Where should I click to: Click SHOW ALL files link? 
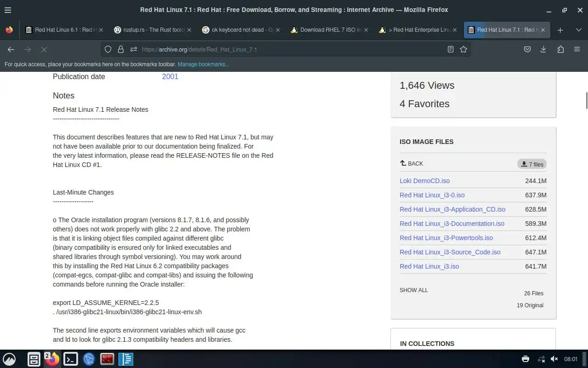coord(413,290)
